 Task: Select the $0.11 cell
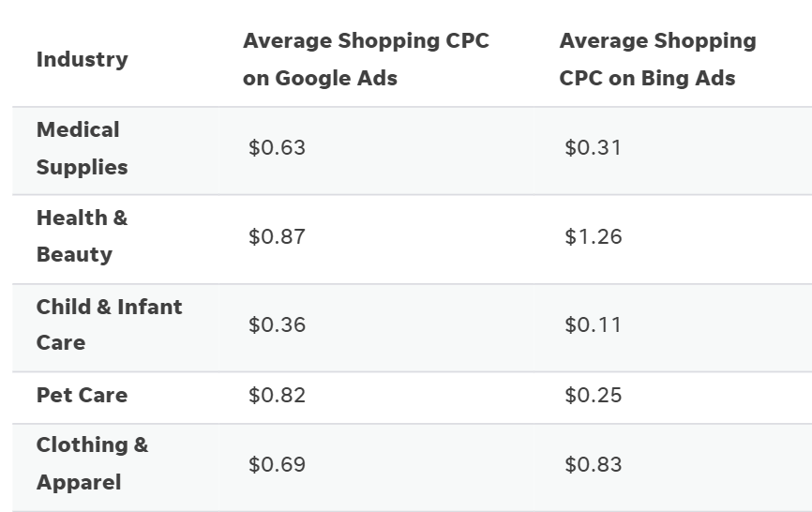(593, 325)
